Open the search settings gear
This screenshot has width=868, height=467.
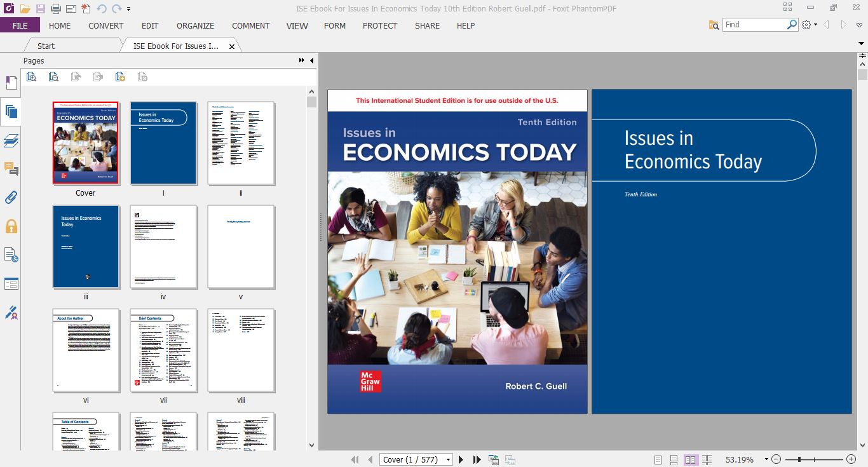click(x=806, y=25)
